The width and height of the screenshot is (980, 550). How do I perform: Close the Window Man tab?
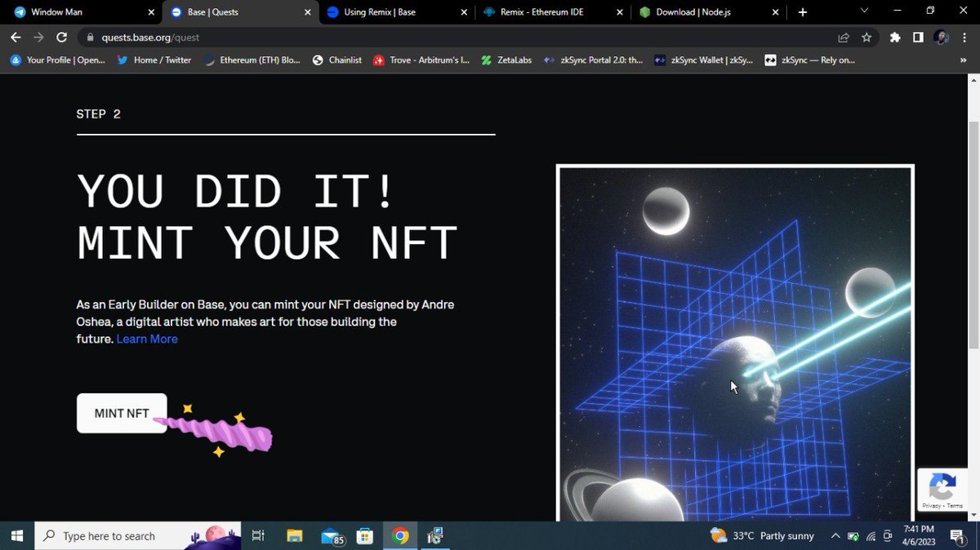tap(152, 12)
